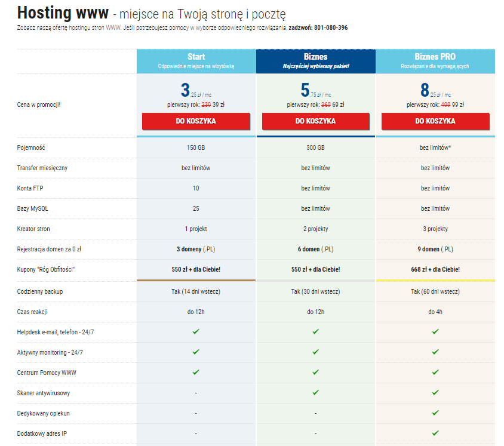Click the Skaner antywirusowy checkmark under Biznes PRO
The width and height of the screenshot is (504, 446).
435,392
